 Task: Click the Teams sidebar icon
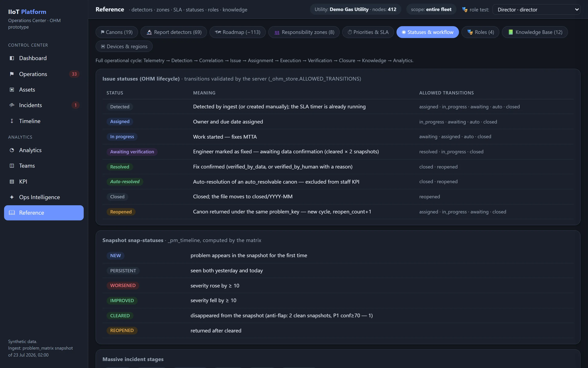[12, 166]
